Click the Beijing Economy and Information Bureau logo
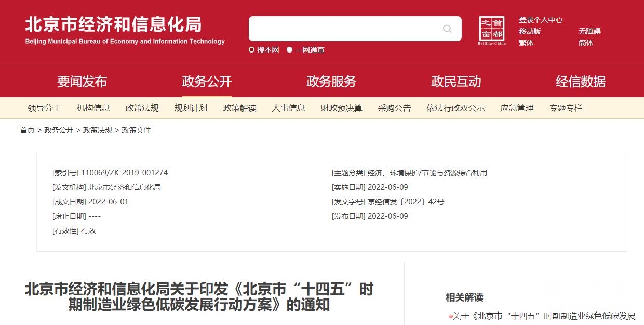Image resolution: width=644 pixels, height=325 pixels. click(x=125, y=31)
